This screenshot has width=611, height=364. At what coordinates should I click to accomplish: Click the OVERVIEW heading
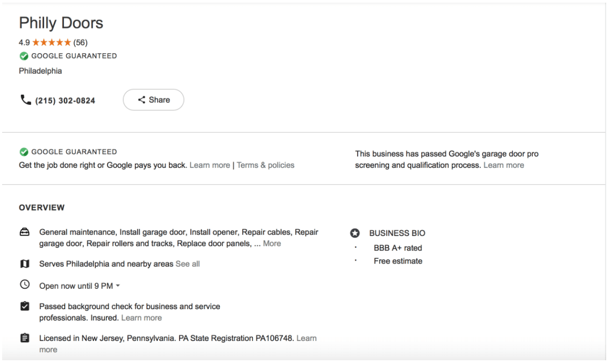pos(42,208)
